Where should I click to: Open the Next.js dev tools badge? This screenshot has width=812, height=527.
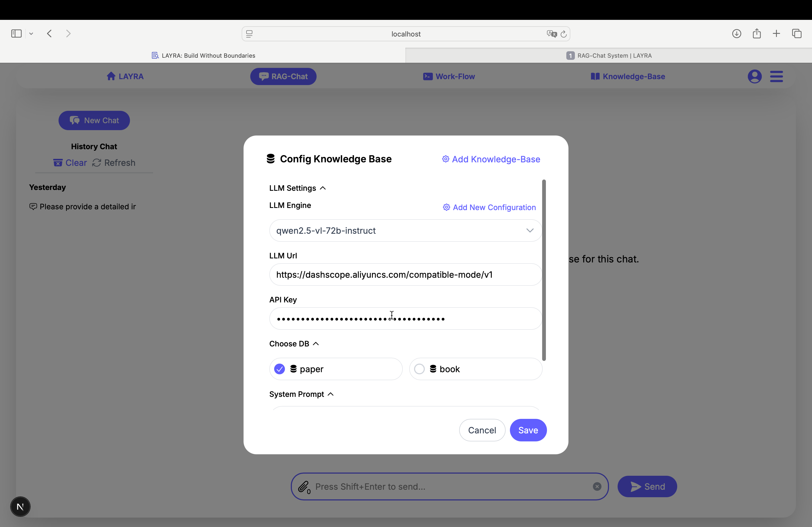coord(20,507)
